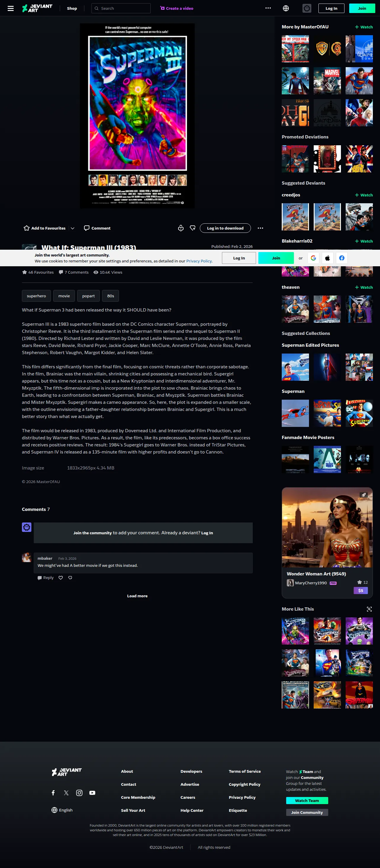Click the Watch Team button
Viewport: 380px width, 868px height.
pyautogui.click(x=307, y=801)
